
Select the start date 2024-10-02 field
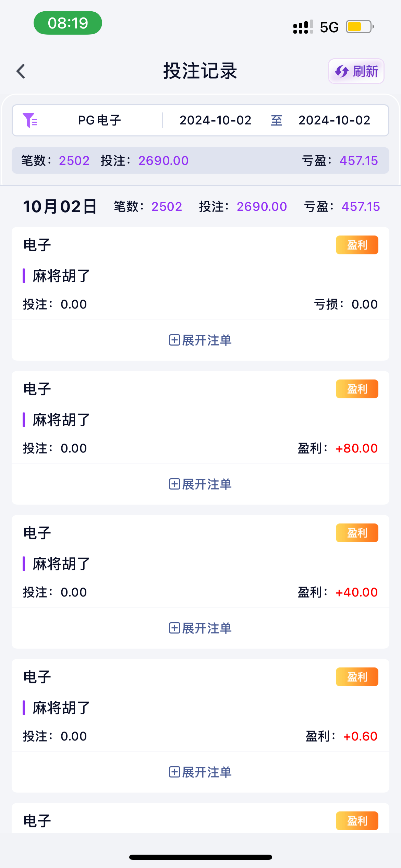(x=215, y=120)
